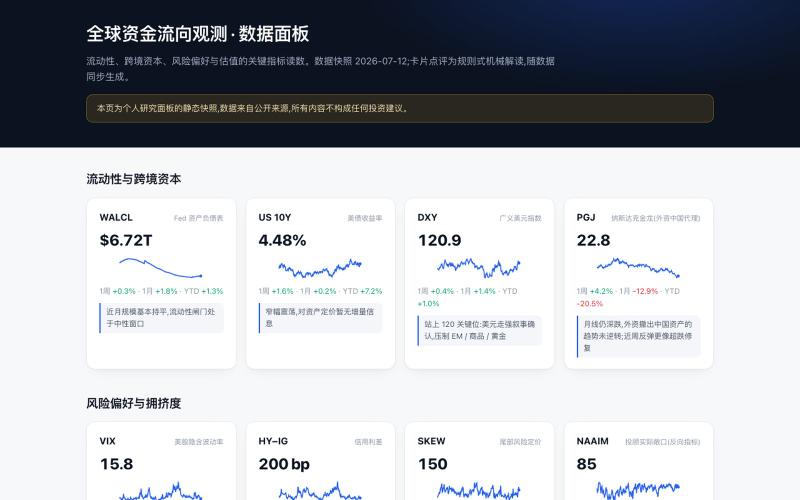Click the WALCL ticker label
Screen dimensions: 800x500
click(116, 217)
